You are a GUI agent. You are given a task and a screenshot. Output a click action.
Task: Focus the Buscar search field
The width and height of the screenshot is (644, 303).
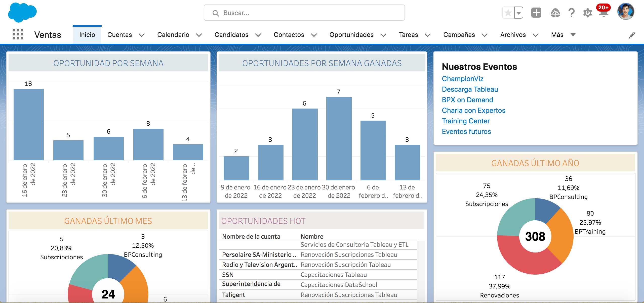[x=304, y=13]
